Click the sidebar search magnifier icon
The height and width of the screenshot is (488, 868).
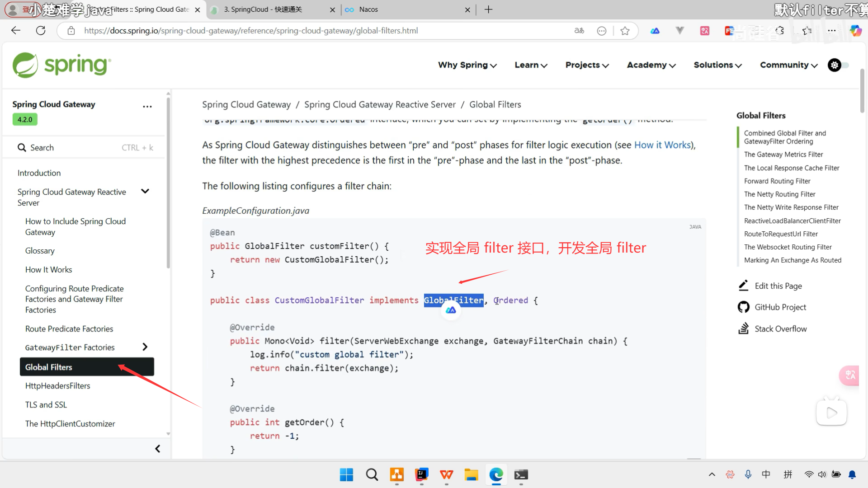[x=22, y=148]
